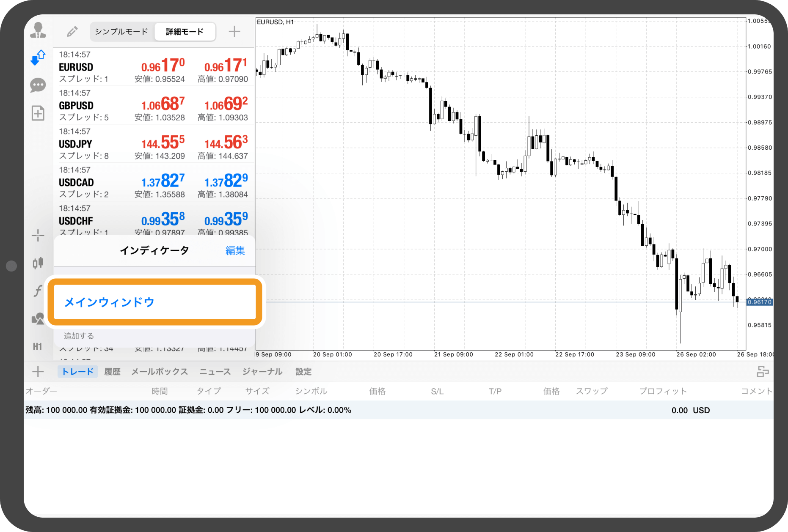The width and height of the screenshot is (788, 532).
Task: Click current price label 0.96170
Action: pyautogui.click(x=760, y=302)
